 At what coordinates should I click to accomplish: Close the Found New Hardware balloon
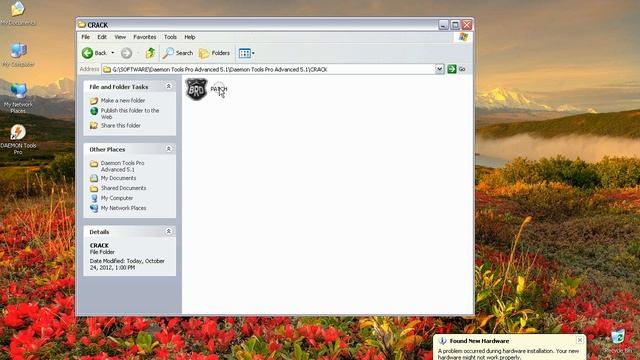point(580,340)
